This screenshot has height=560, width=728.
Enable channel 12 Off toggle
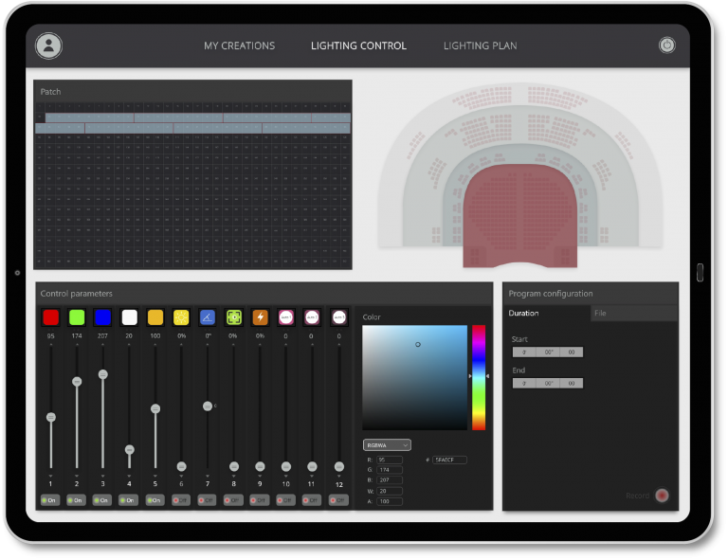pos(338,499)
